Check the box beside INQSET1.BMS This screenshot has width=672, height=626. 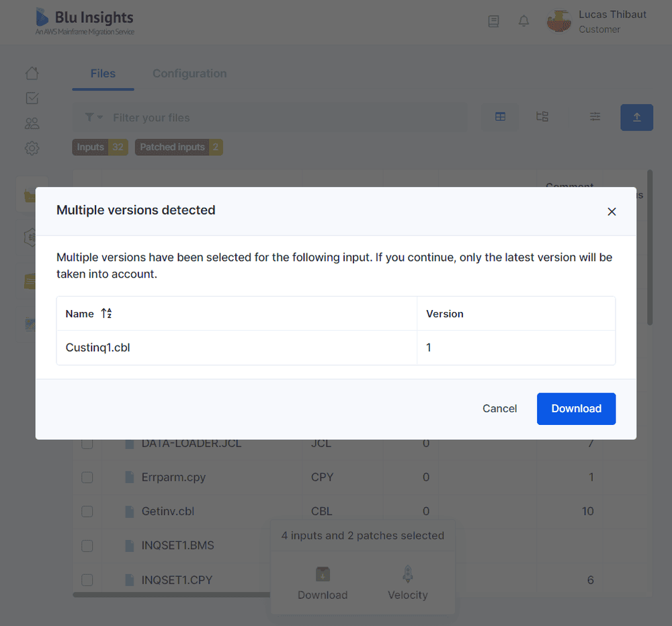click(x=87, y=545)
